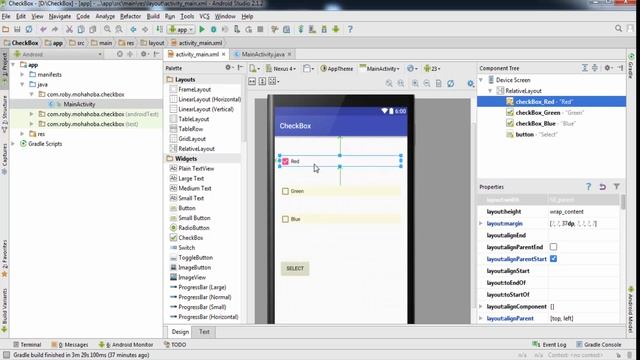Open the Nexus 4 device dropdown
Viewport: 640px width, 360px height.
click(281, 69)
